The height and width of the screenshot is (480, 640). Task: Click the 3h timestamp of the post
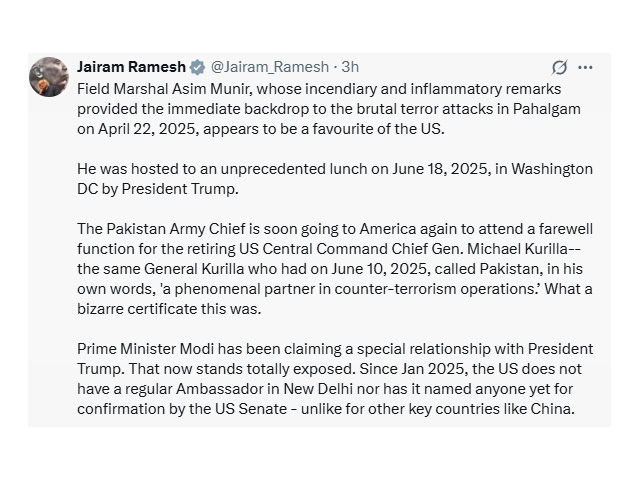click(x=350, y=67)
